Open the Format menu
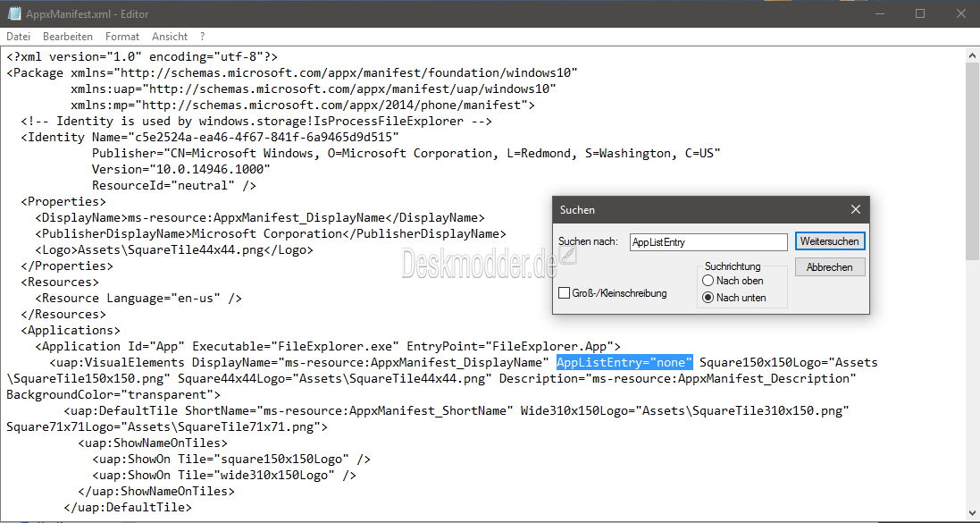Viewport: 980px width, 523px height. coord(122,37)
